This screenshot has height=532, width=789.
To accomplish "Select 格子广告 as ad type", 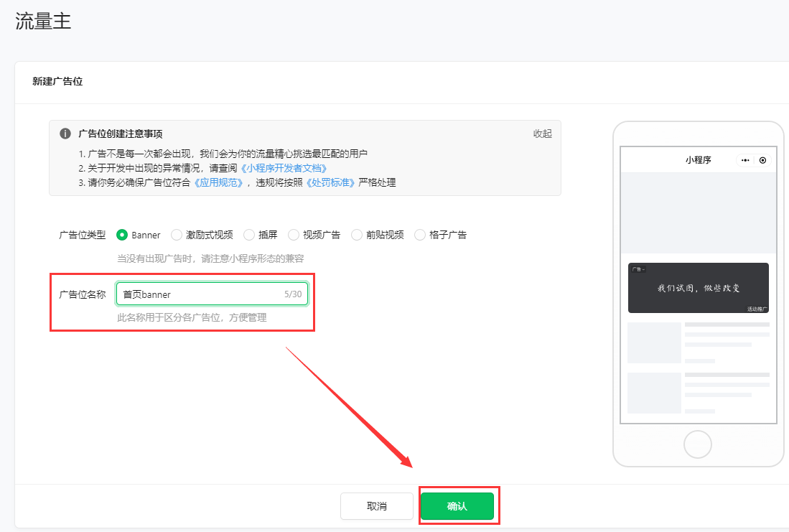I will click(x=420, y=235).
